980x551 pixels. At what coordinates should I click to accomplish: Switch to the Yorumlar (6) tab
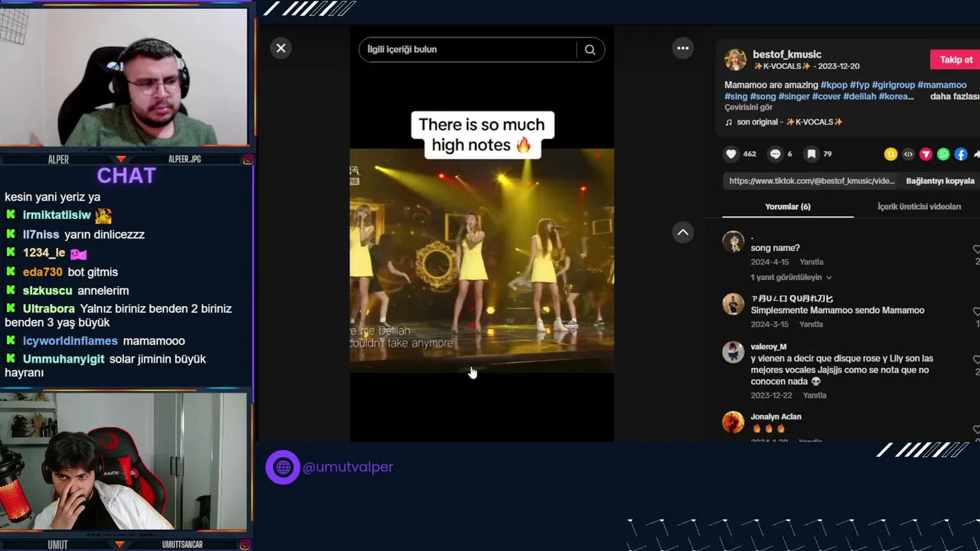click(788, 207)
